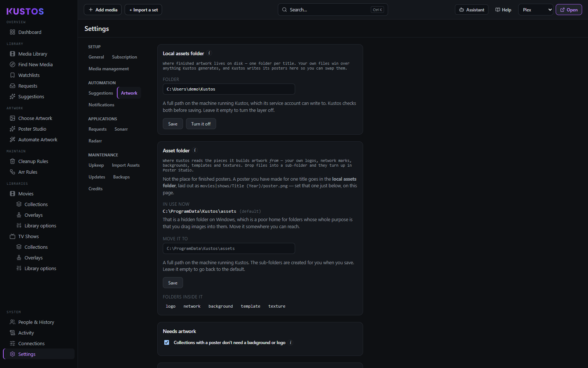
Task: Open Import Assets maintenance tab
Action: (126, 165)
